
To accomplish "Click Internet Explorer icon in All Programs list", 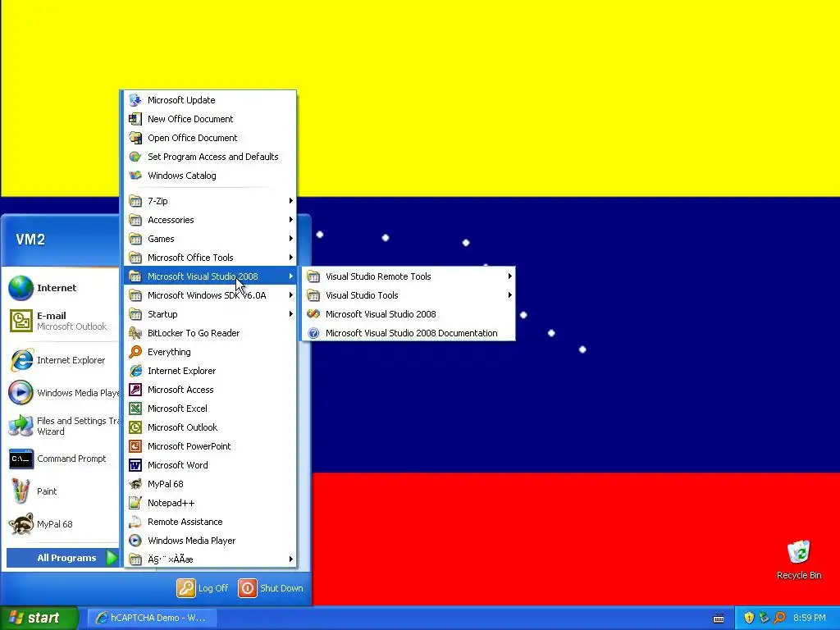I will (x=135, y=371).
